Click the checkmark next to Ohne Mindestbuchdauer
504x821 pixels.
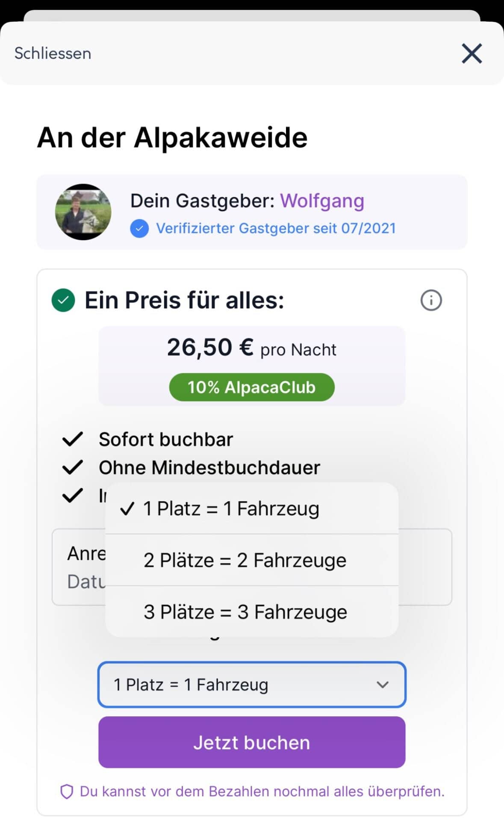pyautogui.click(x=73, y=467)
